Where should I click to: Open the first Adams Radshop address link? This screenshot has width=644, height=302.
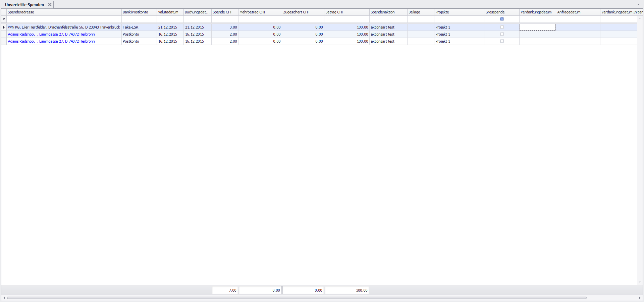51,34
